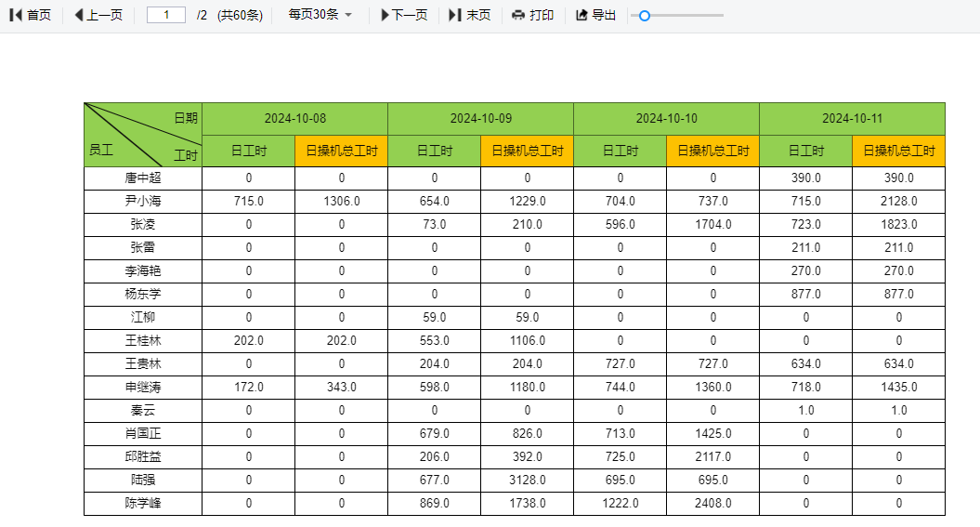Click employee name 陆强

143,481
